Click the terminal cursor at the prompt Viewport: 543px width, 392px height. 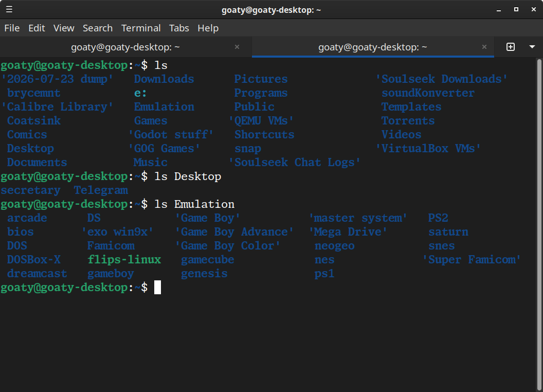point(157,288)
